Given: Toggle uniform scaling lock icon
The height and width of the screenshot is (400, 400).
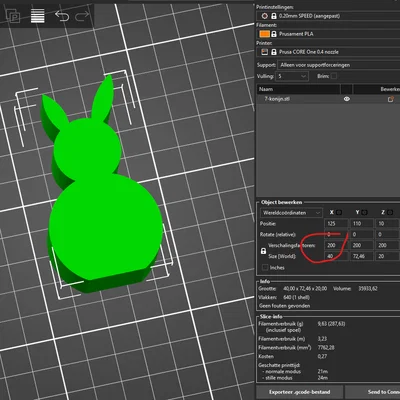Looking at the screenshot, I should (263, 251).
